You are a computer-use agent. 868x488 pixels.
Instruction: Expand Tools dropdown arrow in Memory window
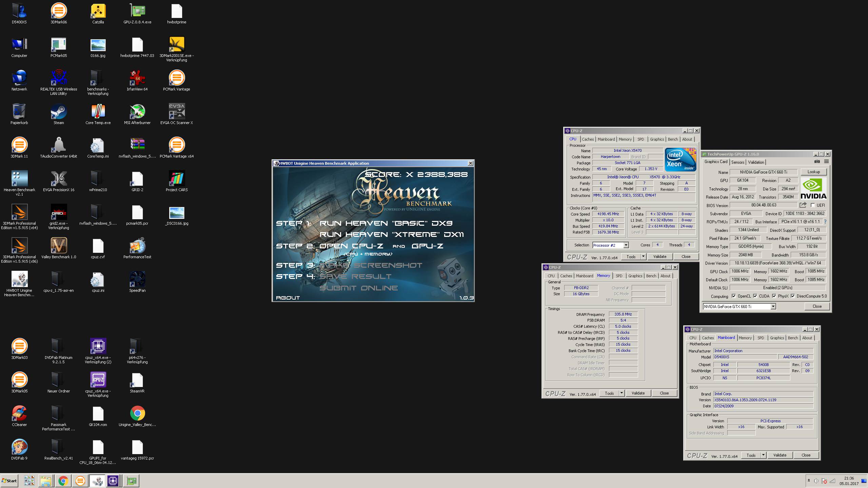coord(622,393)
